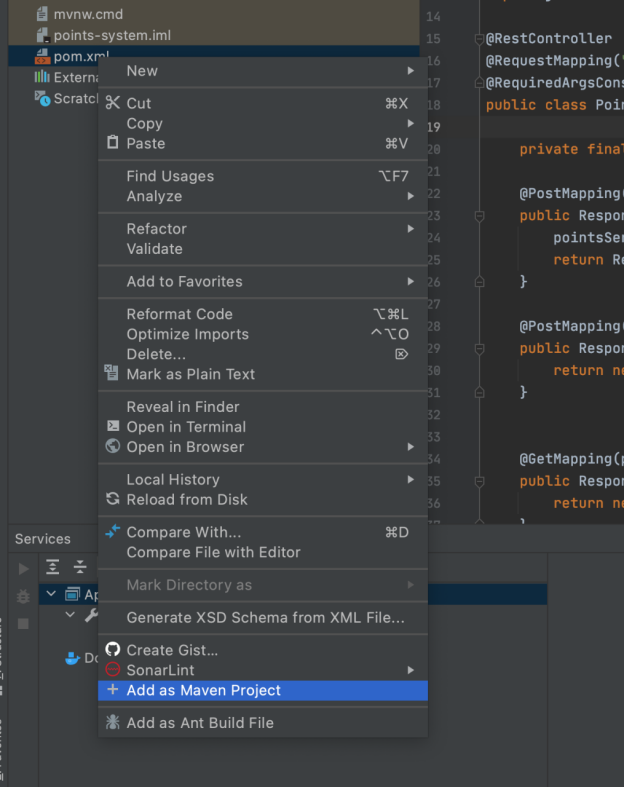Click the 'public class' line in editor
Screen dimensions: 624x788
(554, 105)
